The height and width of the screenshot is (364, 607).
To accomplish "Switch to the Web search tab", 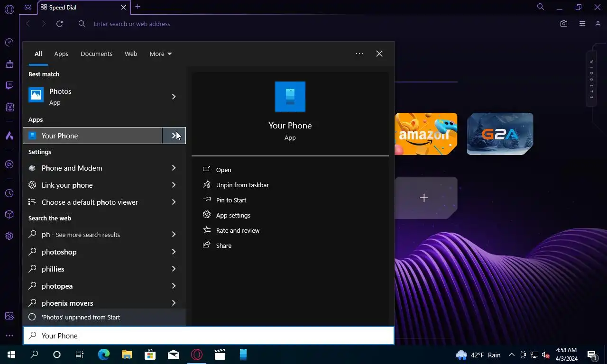I will (x=131, y=54).
